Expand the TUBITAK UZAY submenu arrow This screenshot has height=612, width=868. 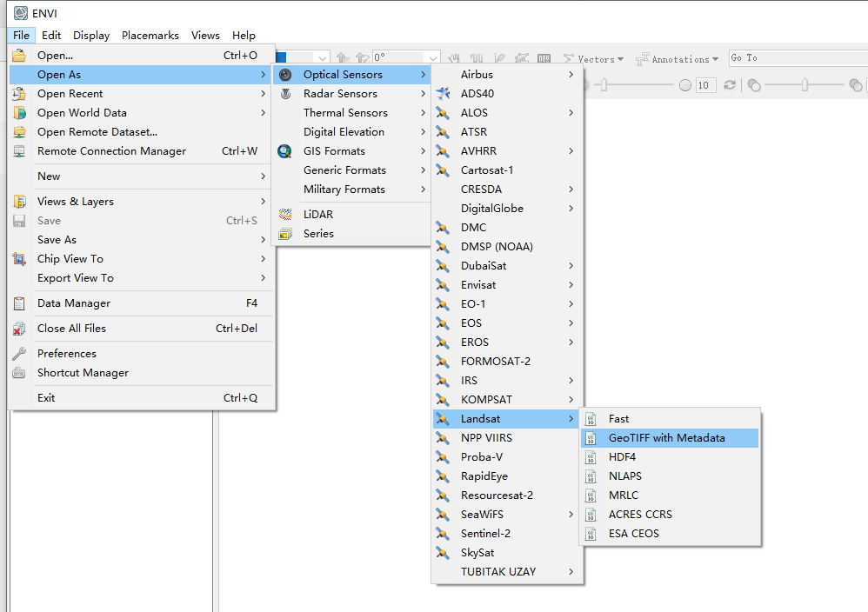point(571,572)
